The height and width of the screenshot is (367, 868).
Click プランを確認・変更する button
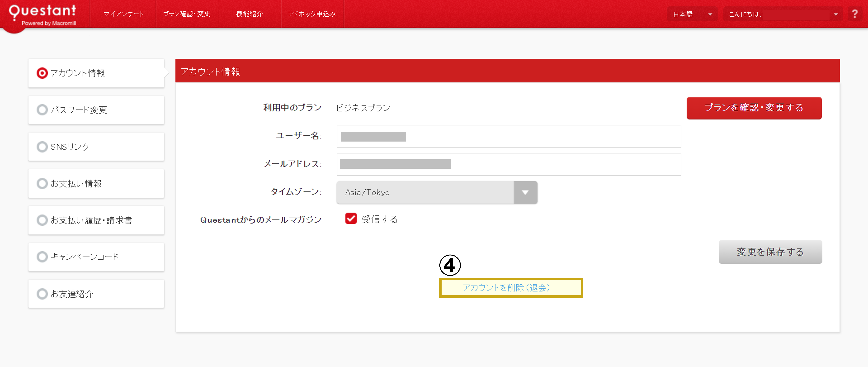pos(754,108)
